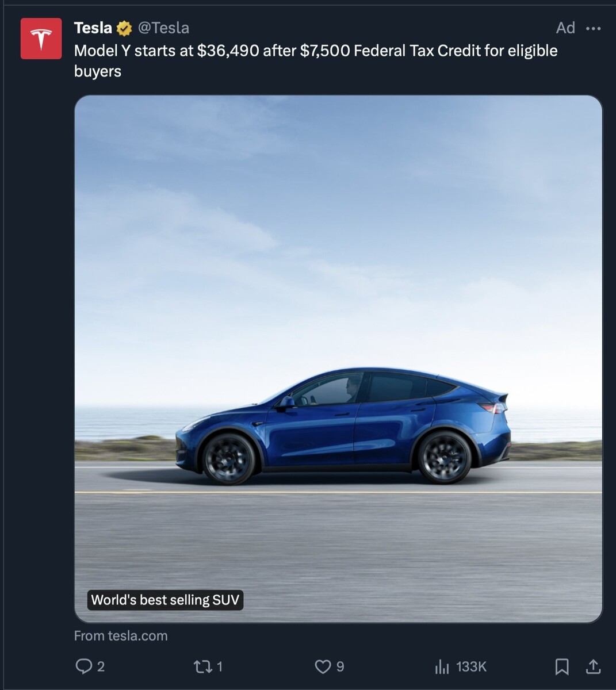
Task: Click the repost count number 1
Action: click(x=219, y=666)
